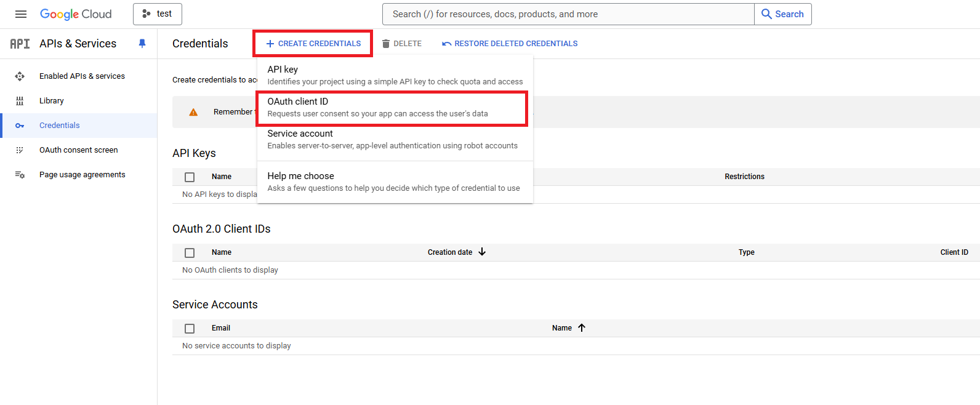The image size is (980, 405).
Task: Select Help me choose option
Action: 395,182
